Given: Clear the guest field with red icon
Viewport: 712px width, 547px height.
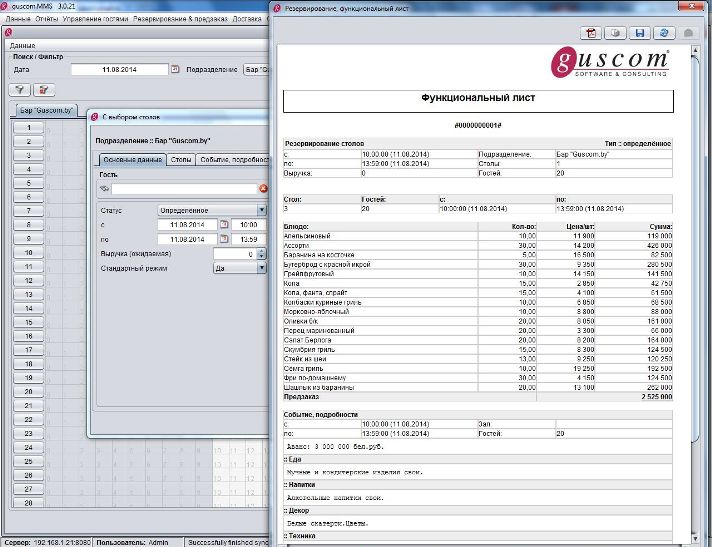Looking at the screenshot, I should (x=263, y=188).
